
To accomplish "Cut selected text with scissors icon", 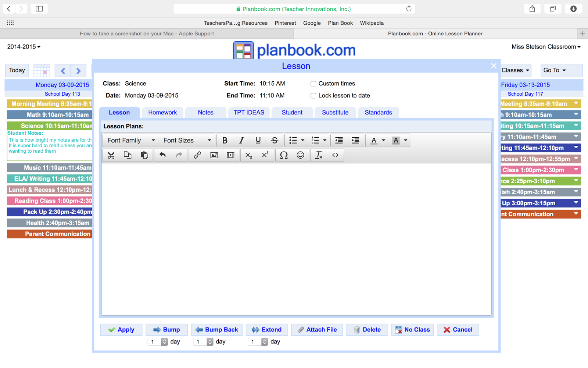I will click(x=111, y=155).
